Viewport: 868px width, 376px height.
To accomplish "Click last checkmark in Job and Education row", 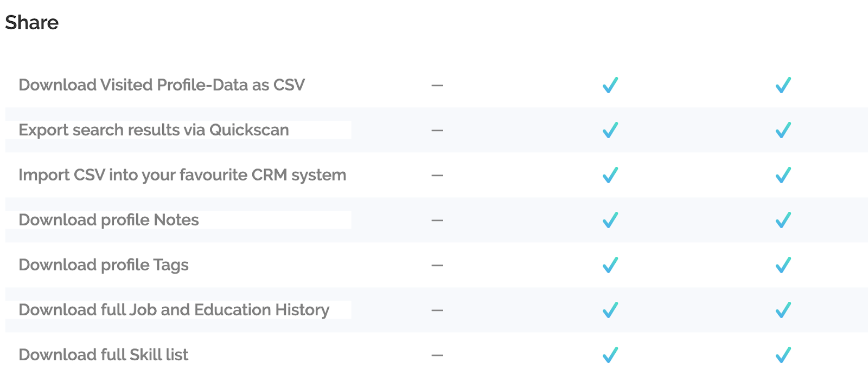I will pos(783,310).
